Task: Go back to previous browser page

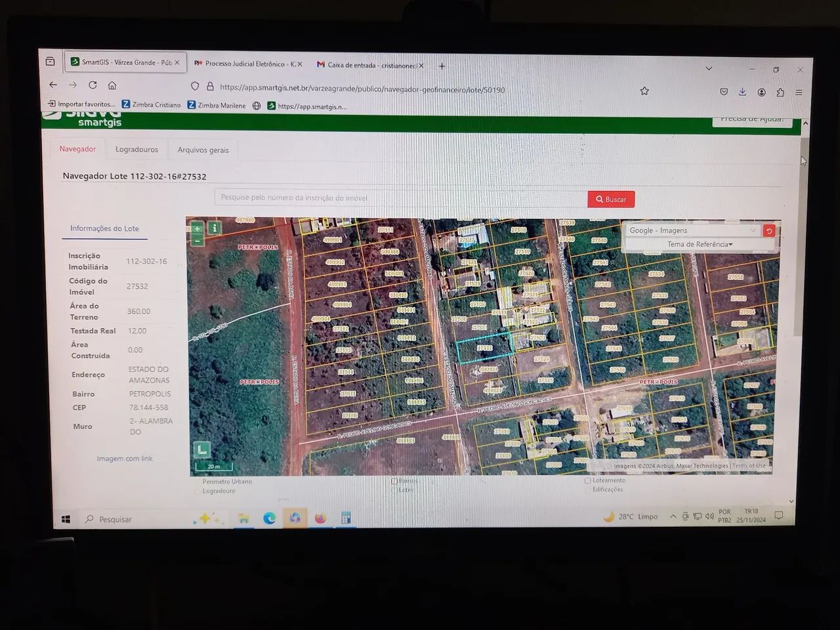Action: click(x=53, y=85)
